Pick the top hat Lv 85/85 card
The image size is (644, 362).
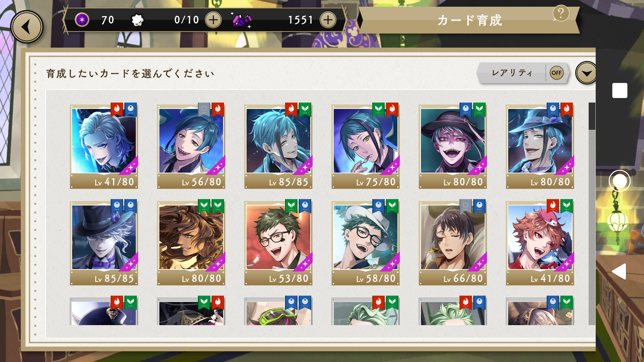104,242
